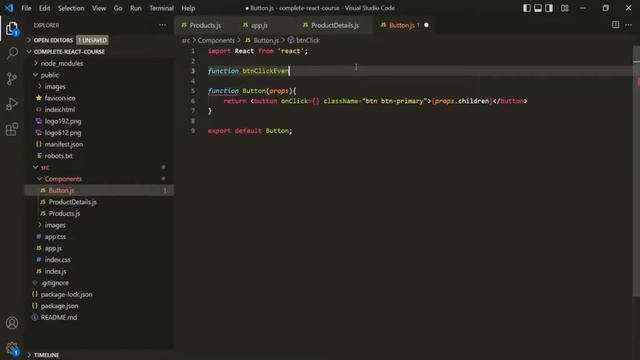
Task: Open index.js file
Action: tap(56, 271)
